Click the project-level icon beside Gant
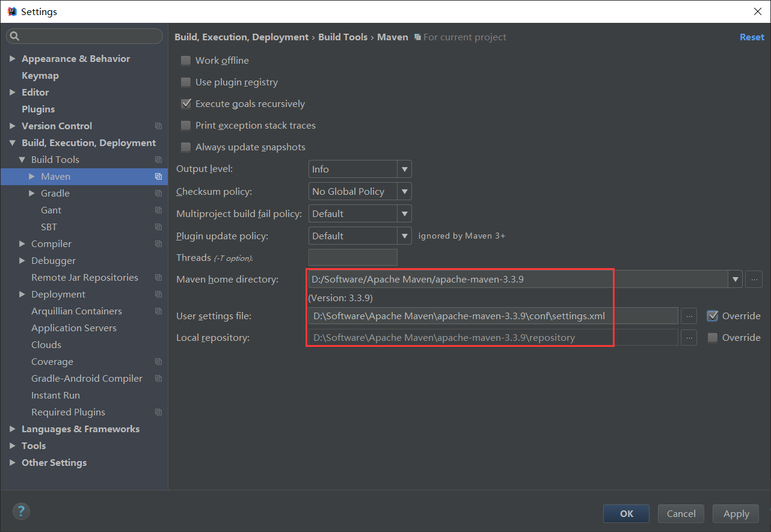The height and width of the screenshot is (532, 771). pyautogui.click(x=158, y=210)
